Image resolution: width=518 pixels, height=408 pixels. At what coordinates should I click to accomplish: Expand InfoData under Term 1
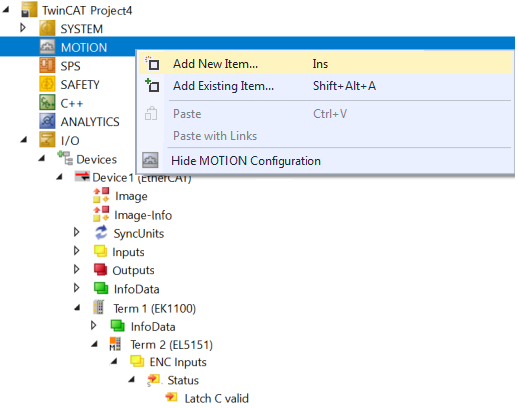93,325
